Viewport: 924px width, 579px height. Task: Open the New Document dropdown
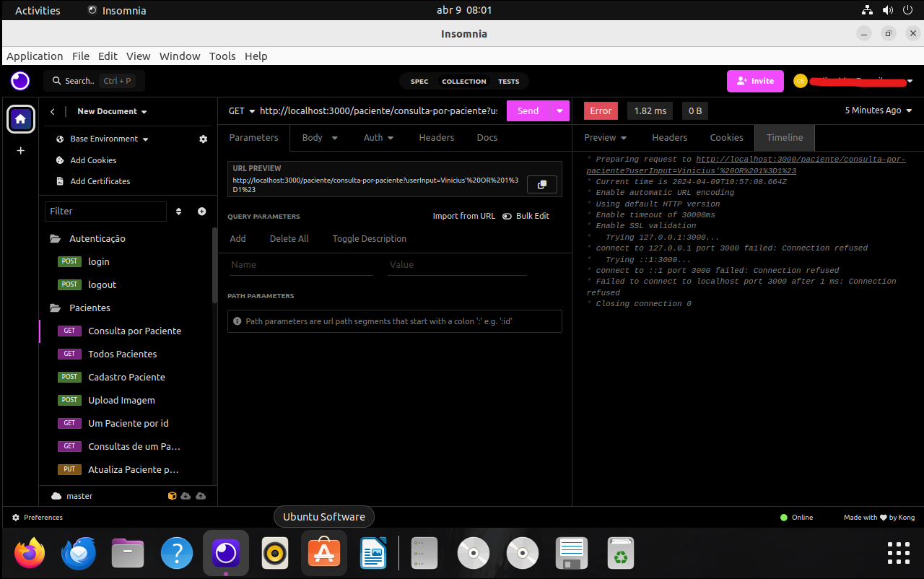[113, 111]
